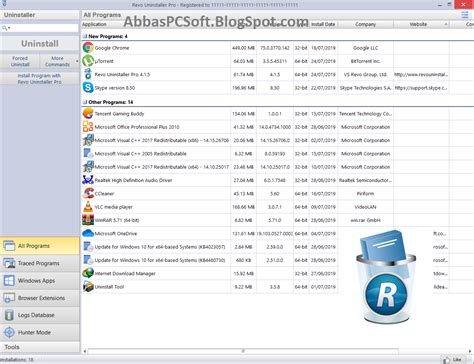Screen dimensions: 474x364
Task: Click the Browser Extensions sidebar icon
Action: click(9, 298)
